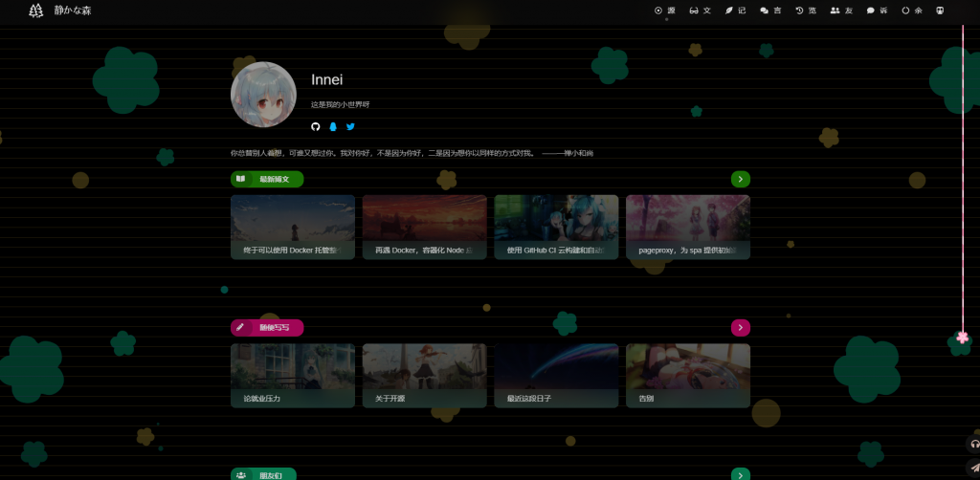Open the 文 menu item with glasses icon
980x480 pixels.
pyautogui.click(x=700, y=11)
